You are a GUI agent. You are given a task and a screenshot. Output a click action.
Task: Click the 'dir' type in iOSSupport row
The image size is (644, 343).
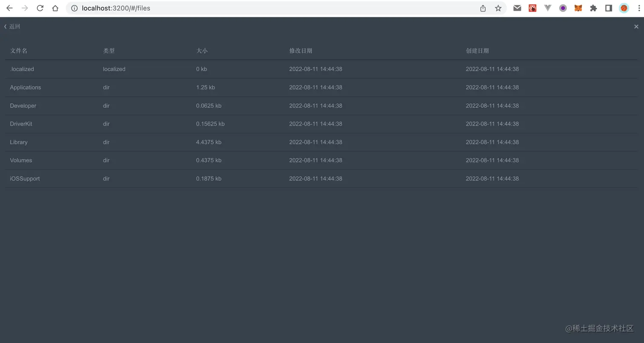click(106, 179)
